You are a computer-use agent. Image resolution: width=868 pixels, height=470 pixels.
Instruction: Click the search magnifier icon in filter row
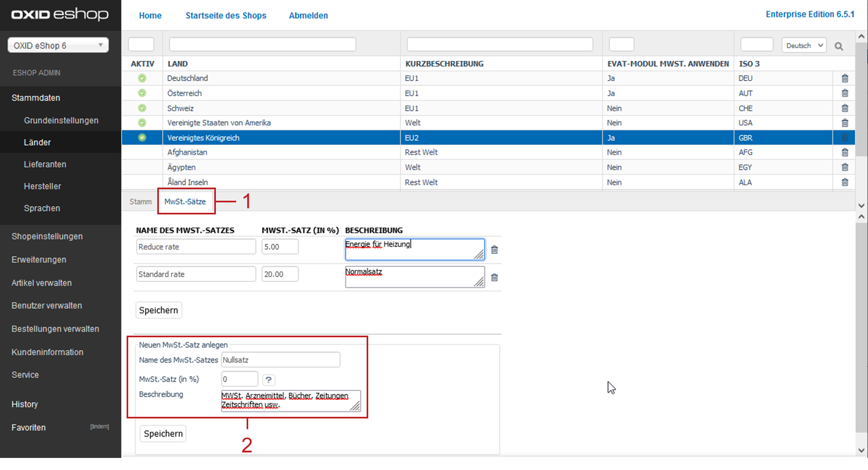point(838,46)
